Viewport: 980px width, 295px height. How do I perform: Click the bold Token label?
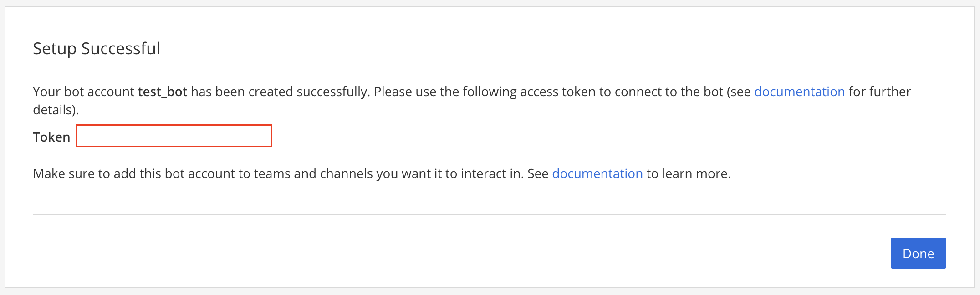[x=51, y=137]
